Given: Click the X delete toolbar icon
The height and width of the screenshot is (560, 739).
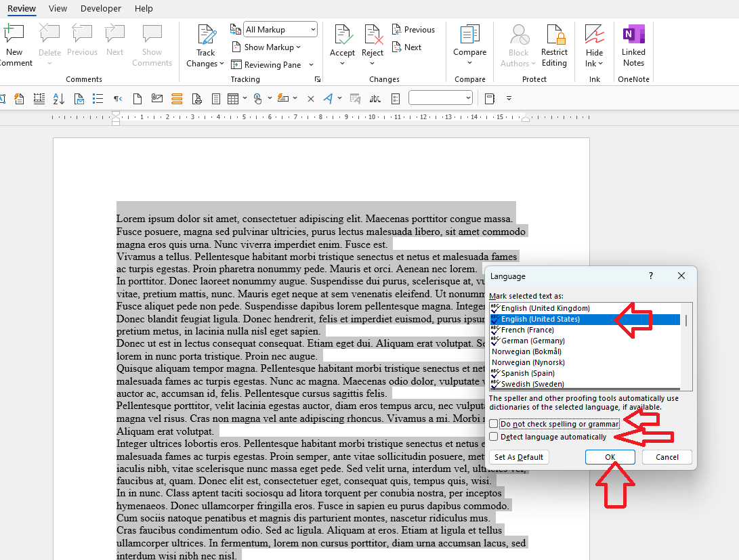Looking at the screenshot, I should click(311, 98).
